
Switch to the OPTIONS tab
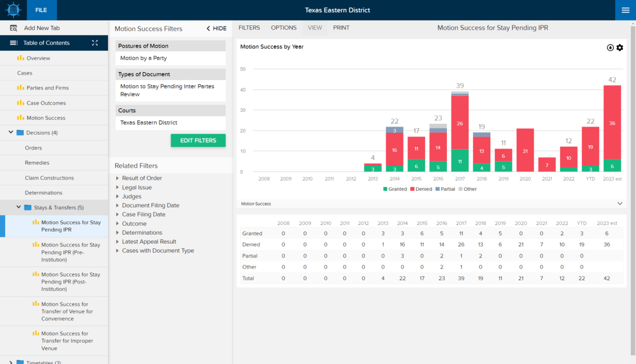click(x=284, y=28)
